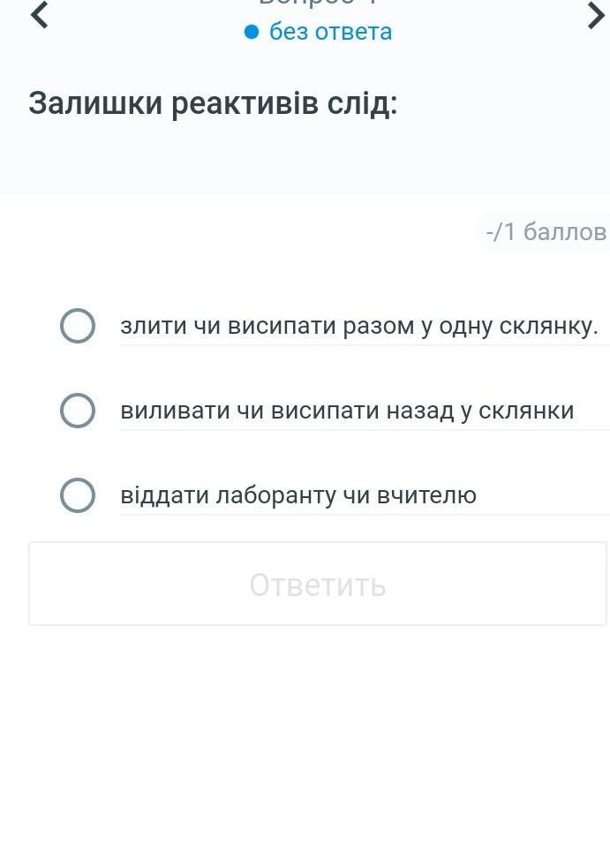Viewport: 610px width, 868px height.
Task: Click the word склянку in the first answer
Action: [x=549, y=326]
